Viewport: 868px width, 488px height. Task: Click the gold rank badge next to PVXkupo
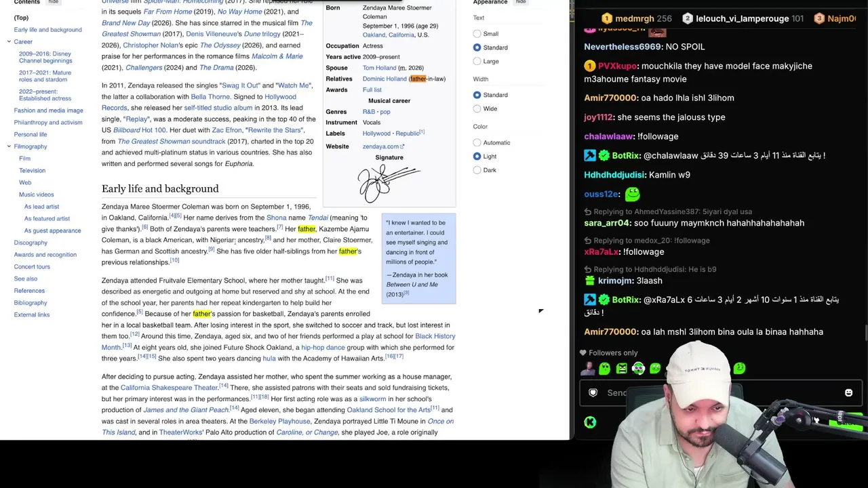[590, 66]
